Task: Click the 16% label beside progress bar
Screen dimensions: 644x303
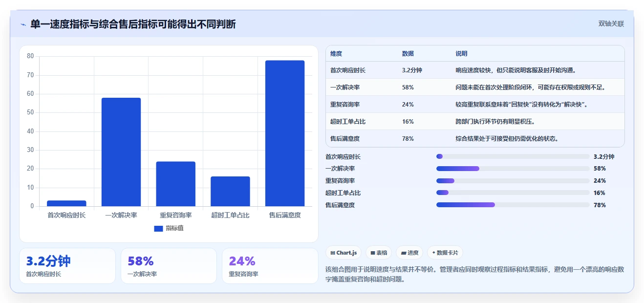Action: pyautogui.click(x=600, y=193)
